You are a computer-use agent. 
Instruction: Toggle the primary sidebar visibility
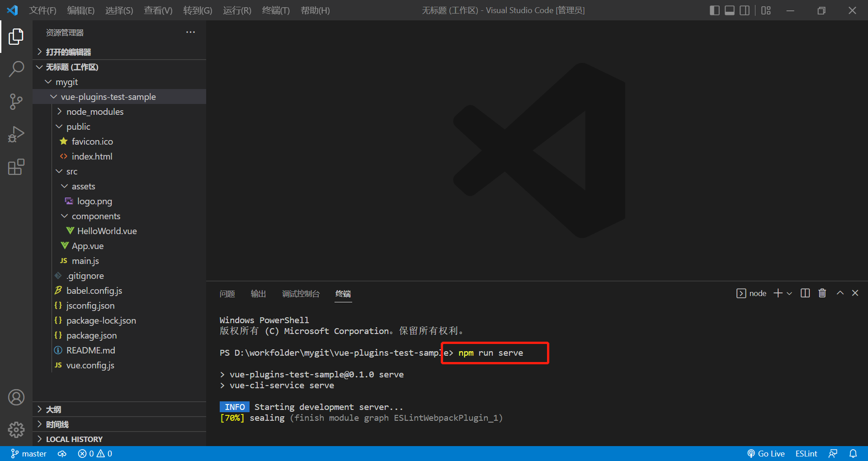pos(714,10)
